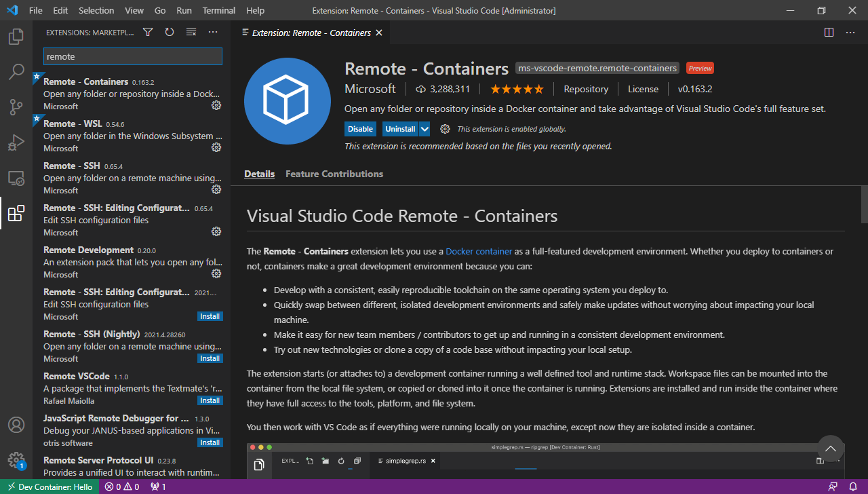Switch to the Details tab
Image resolution: width=868 pixels, height=494 pixels.
pos(259,174)
